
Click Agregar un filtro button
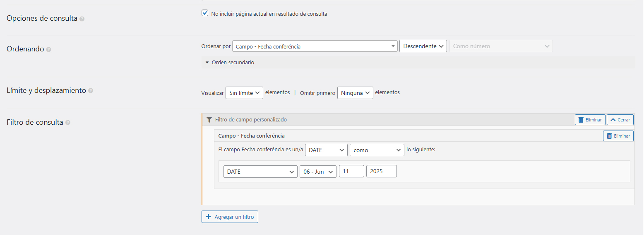(230, 217)
